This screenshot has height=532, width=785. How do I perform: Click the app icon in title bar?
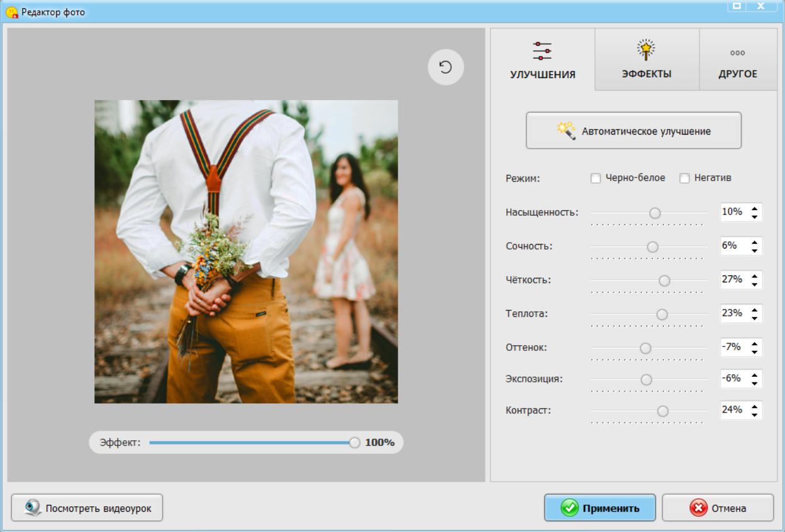click(x=12, y=12)
